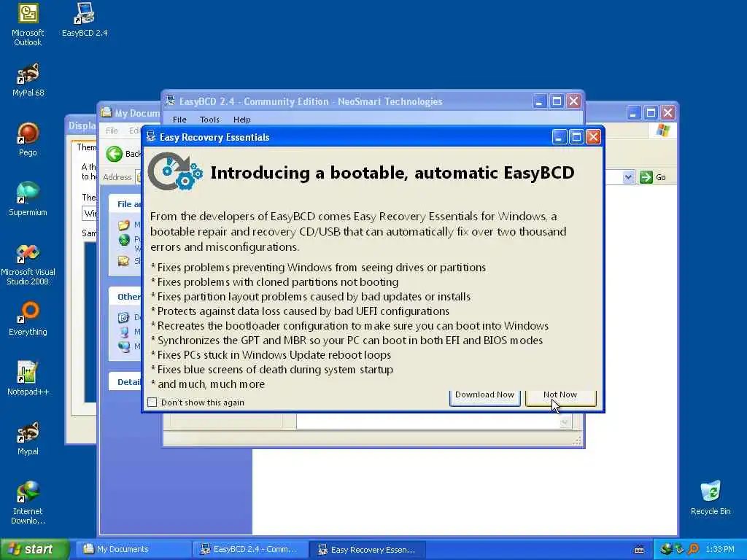
Task: Select the MyPal 68 desktop icon
Action: coord(28,80)
